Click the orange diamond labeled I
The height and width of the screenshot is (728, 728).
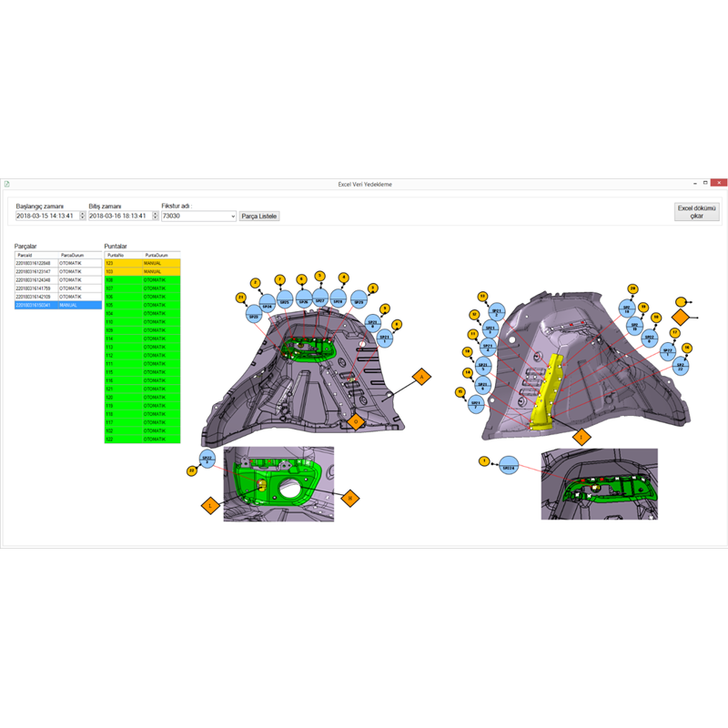(581, 437)
